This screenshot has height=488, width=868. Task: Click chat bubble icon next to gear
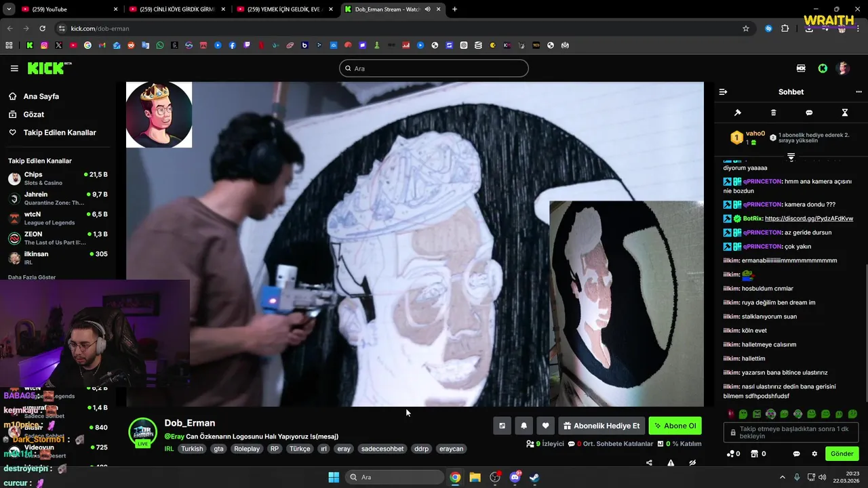coord(797,454)
